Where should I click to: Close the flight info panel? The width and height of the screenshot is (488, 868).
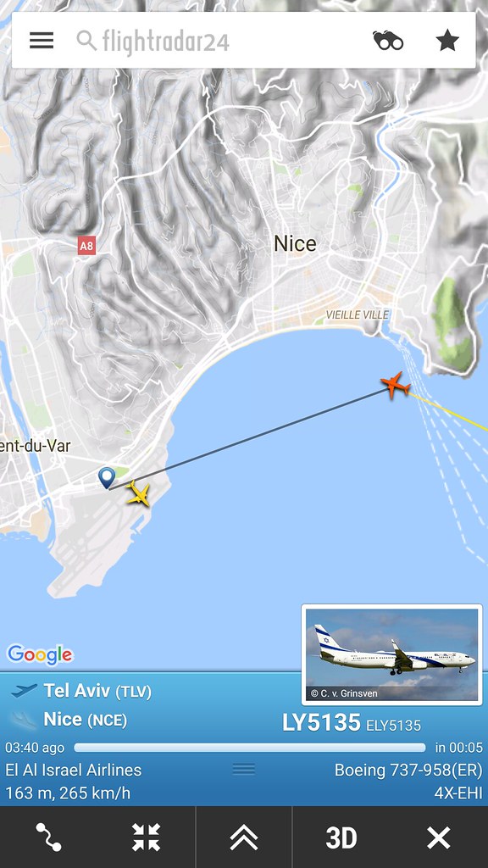pos(439,837)
